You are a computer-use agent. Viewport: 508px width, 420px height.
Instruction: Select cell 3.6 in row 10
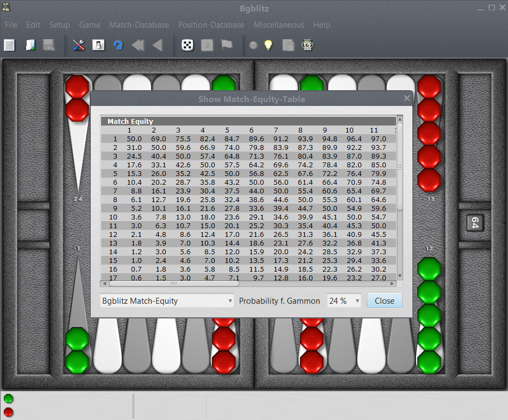[136, 217]
